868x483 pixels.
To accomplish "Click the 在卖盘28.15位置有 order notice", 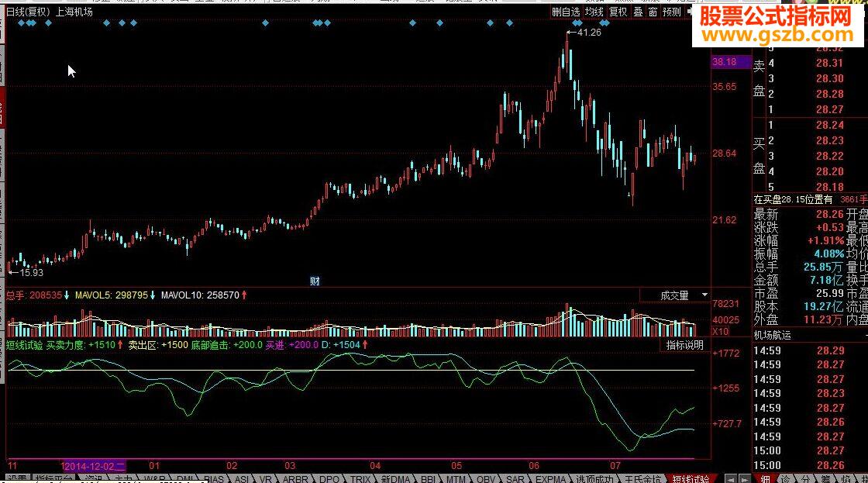I will tap(794, 199).
